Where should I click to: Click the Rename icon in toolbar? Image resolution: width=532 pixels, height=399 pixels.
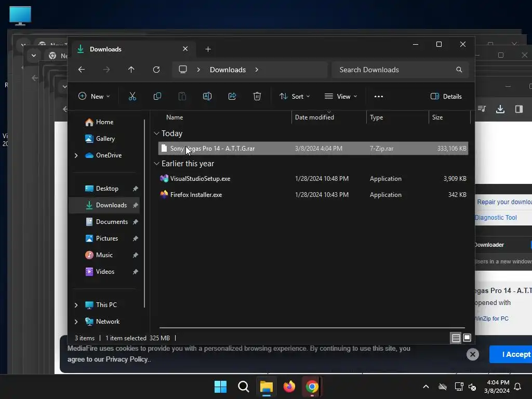207,96
